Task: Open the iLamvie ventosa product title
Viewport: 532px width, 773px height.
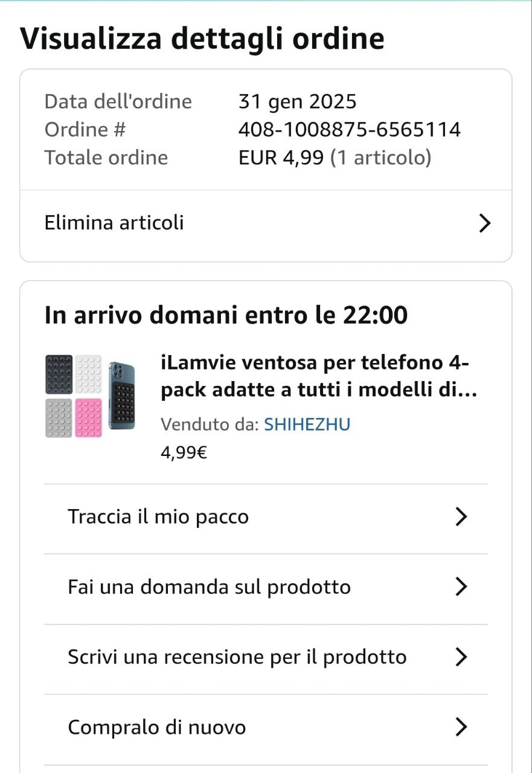Action: coord(319,376)
